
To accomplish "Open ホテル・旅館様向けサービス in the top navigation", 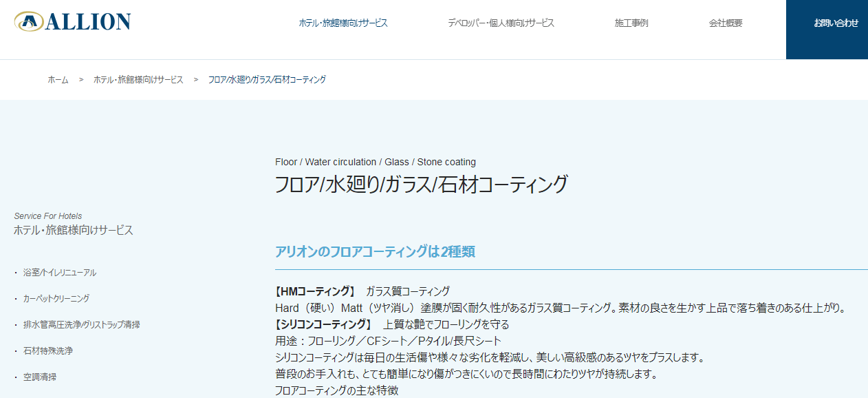I will (343, 23).
